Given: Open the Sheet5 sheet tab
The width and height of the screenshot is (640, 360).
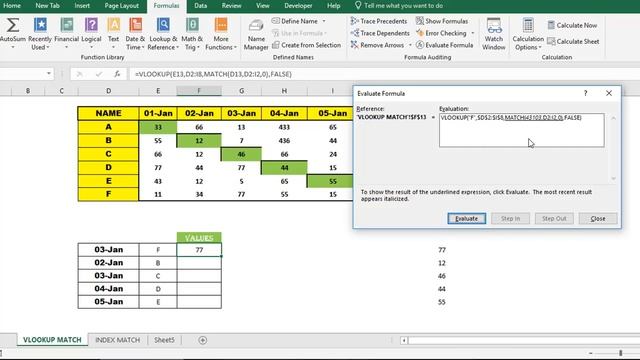Looking at the screenshot, I should [x=164, y=340].
